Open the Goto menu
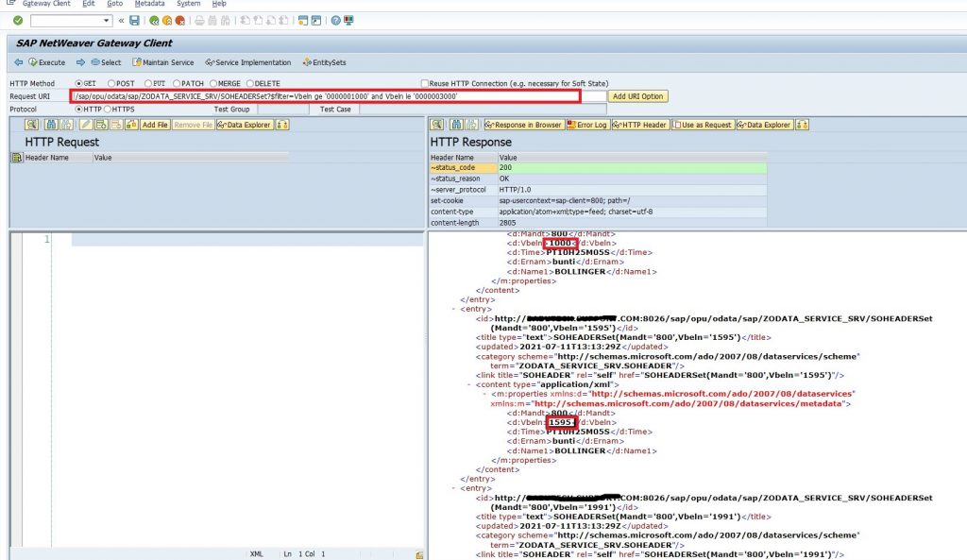The height and width of the screenshot is (560, 967). pyautogui.click(x=114, y=4)
